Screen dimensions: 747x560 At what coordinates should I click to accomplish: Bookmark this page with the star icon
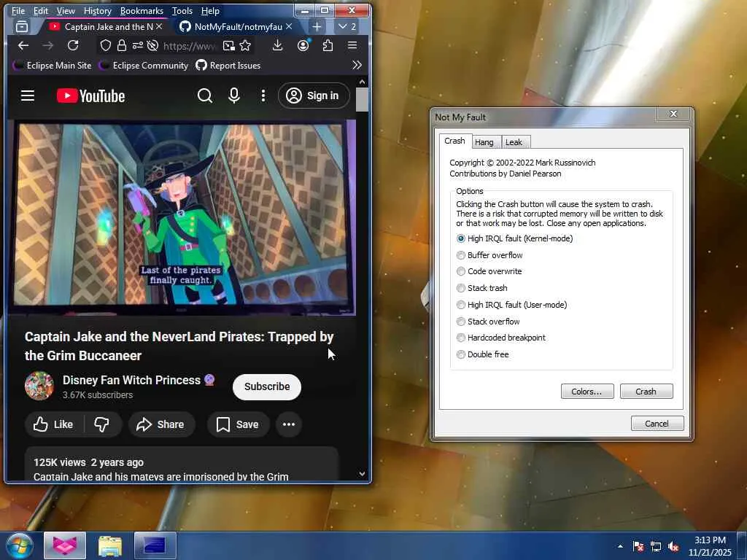[245, 46]
